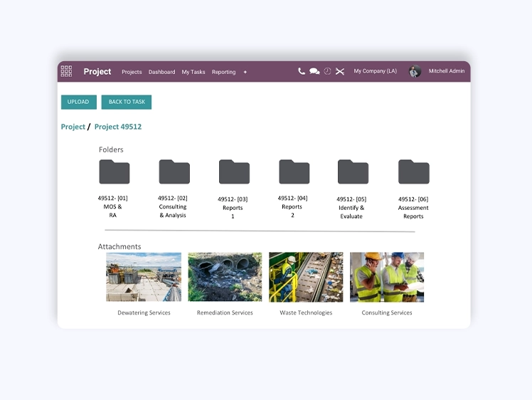Viewport: 532px width, 400px height.
Task: Open the Waste Technologies thumbnail
Action: coord(306,277)
